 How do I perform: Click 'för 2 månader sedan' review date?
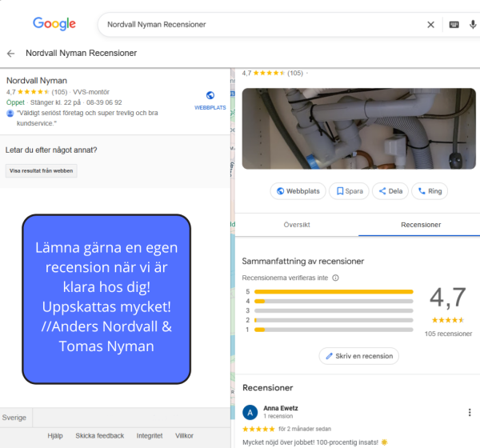coord(305,429)
